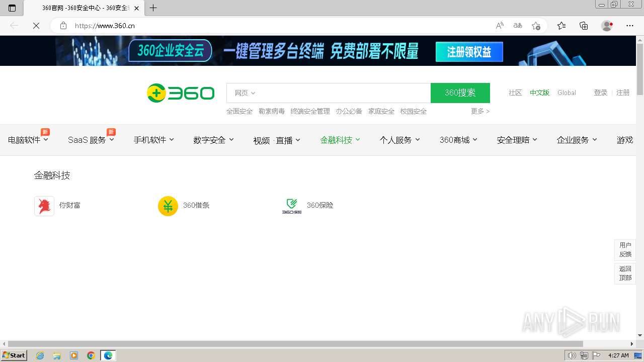Expand the 网页 search type dropdown
The image size is (644, 362).
click(245, 93)
